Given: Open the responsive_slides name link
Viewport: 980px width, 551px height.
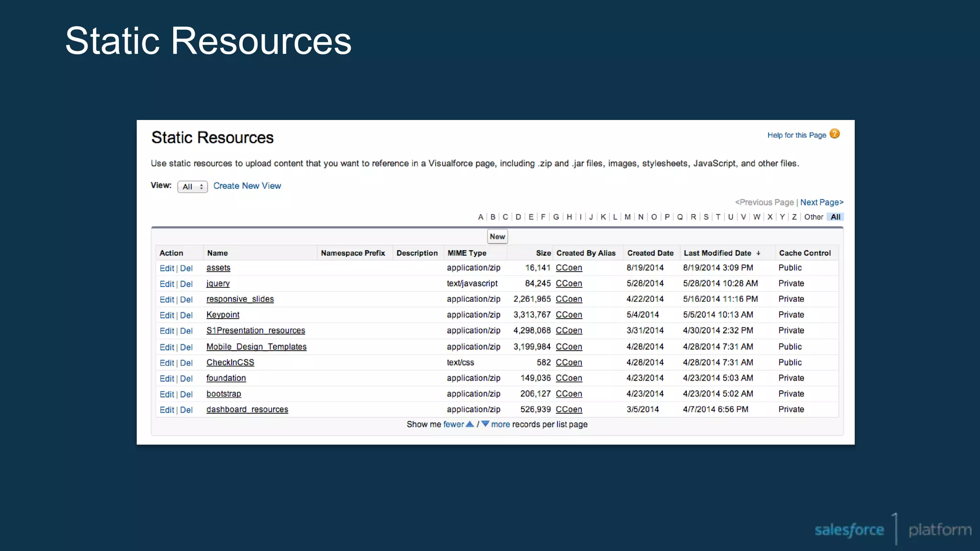Looking at the screenshot, I should (240, 299).
